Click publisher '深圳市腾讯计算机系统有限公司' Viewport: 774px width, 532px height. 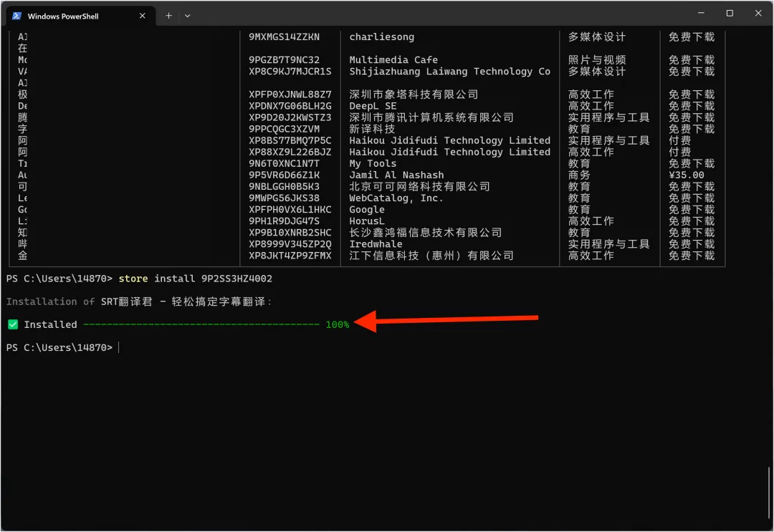(x=431, y=117)
